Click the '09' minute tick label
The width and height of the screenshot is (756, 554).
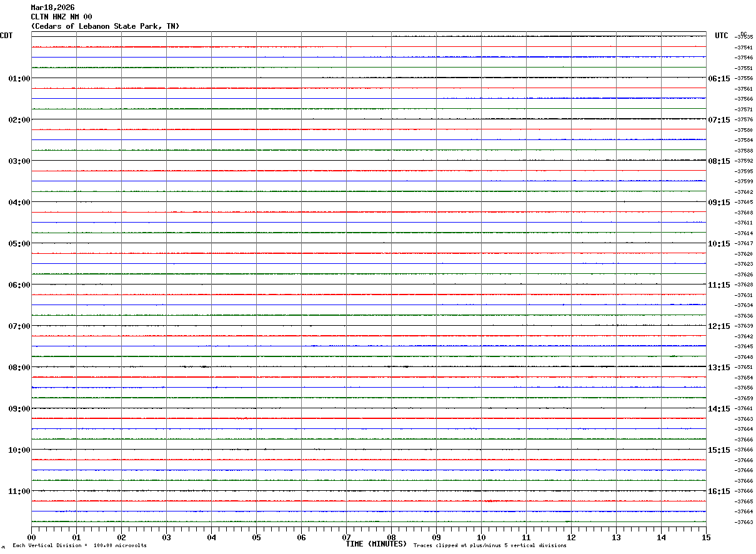(x=436, y=537)
